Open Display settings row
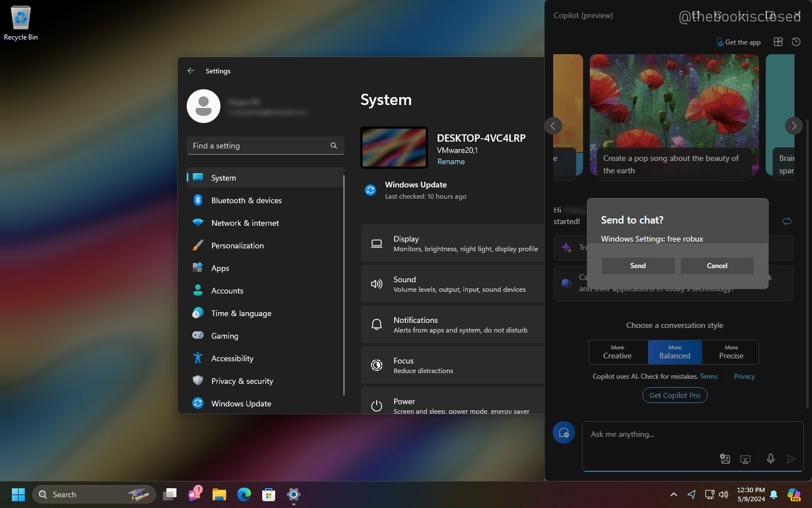 pos(452,243)
